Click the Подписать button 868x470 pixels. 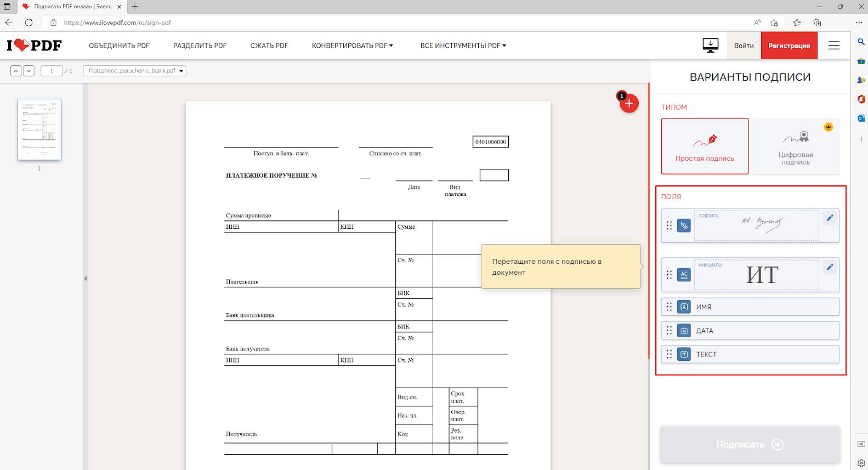pos(750,444)
